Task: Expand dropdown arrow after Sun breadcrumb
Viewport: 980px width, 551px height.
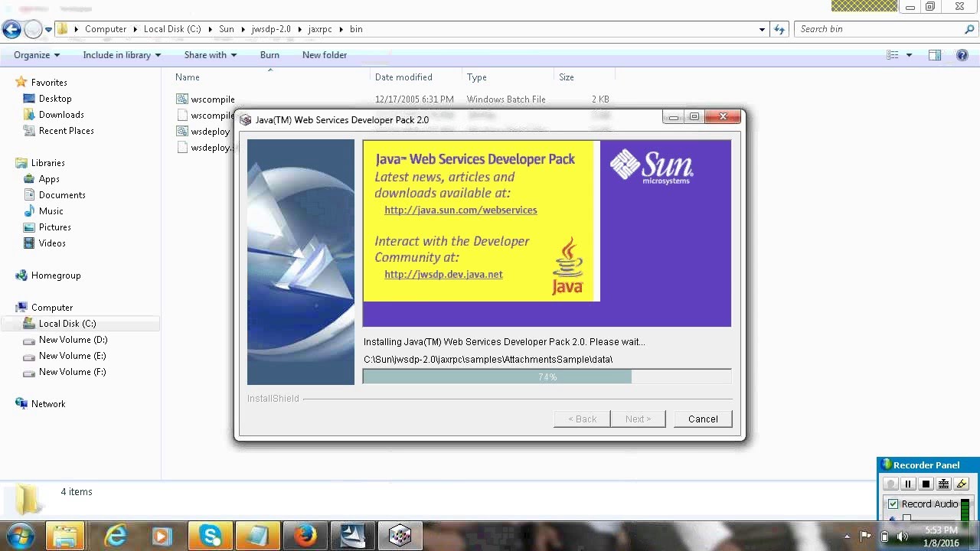Action: pos(243,29)
